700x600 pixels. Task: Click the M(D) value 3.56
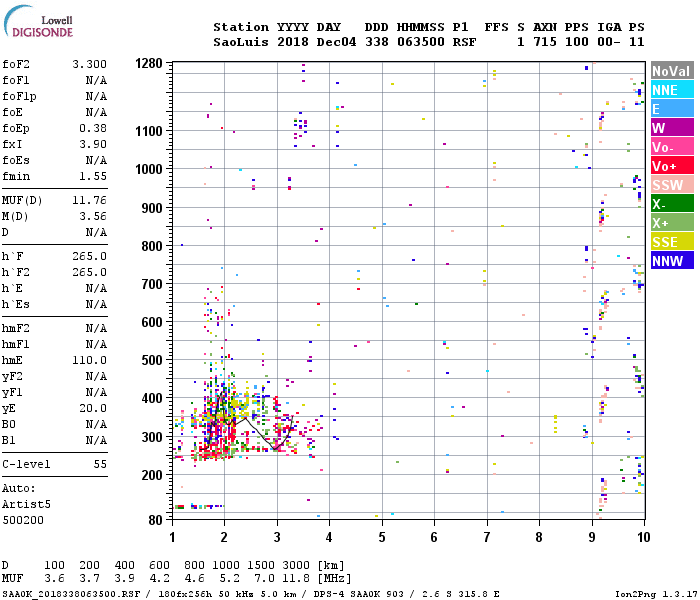tap(93, 217)
